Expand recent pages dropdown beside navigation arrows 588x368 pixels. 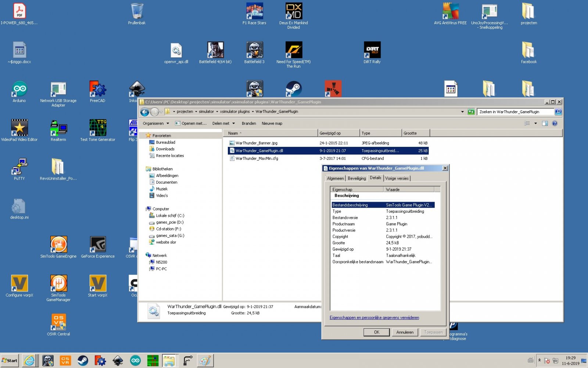click(x=161, y=112)
